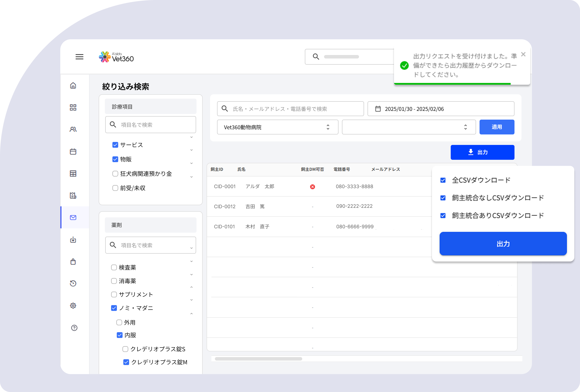Uncheck the 内服 checkbox
The image size is (580, 392).
tap(119, 335)
